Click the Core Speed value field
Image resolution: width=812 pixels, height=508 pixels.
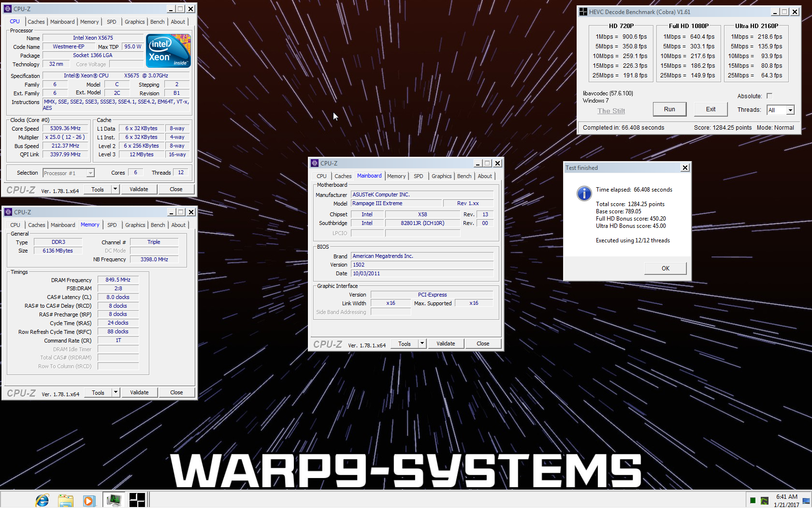(65, 128)
